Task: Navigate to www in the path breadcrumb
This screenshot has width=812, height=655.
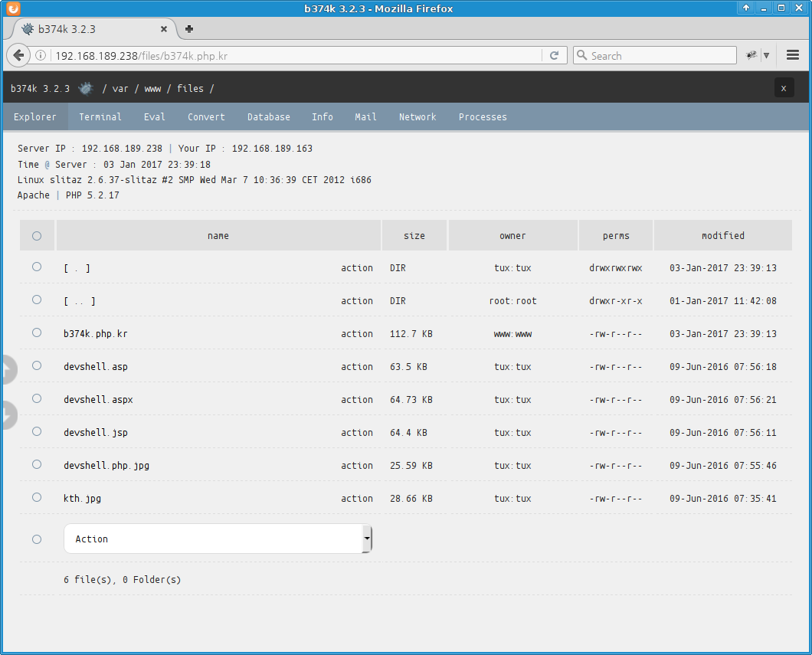Action: [152, 89]
